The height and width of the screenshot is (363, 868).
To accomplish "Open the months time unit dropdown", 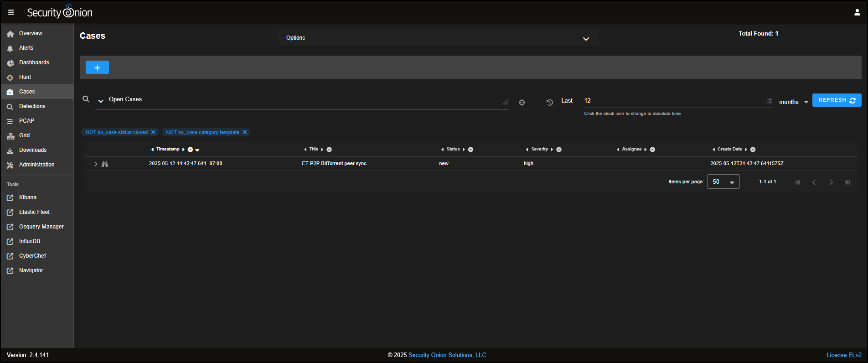I will [793, 102].
